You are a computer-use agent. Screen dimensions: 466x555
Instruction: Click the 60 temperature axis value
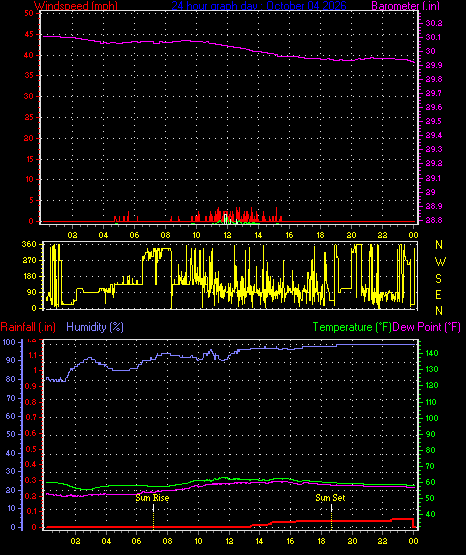pyautogui.click(x=430, y=482)
